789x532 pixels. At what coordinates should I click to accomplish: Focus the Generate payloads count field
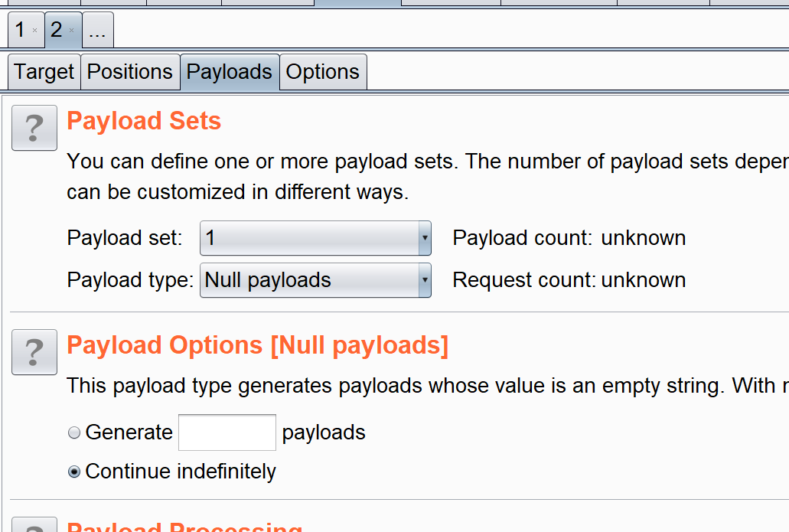pyautogui.click(x=227, y=432)
